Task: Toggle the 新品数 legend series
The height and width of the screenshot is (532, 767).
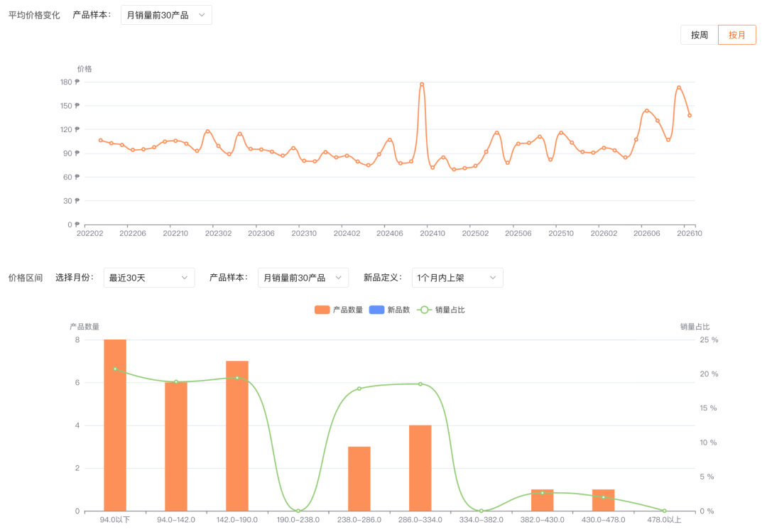Action: tap(389, 310)
